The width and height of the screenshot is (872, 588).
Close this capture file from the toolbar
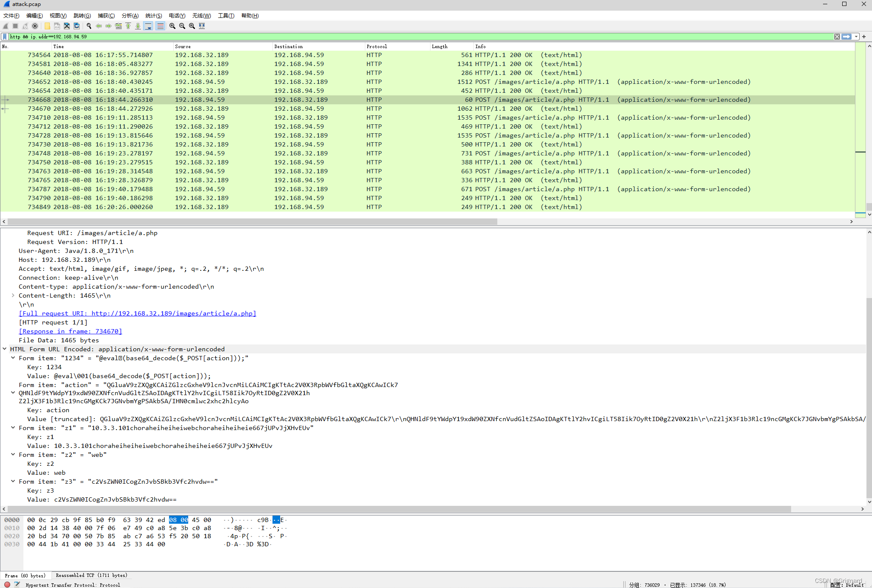(x=67, y=26)
